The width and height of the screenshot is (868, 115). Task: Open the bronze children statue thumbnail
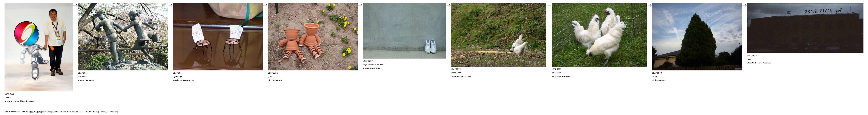coord(123,37)
